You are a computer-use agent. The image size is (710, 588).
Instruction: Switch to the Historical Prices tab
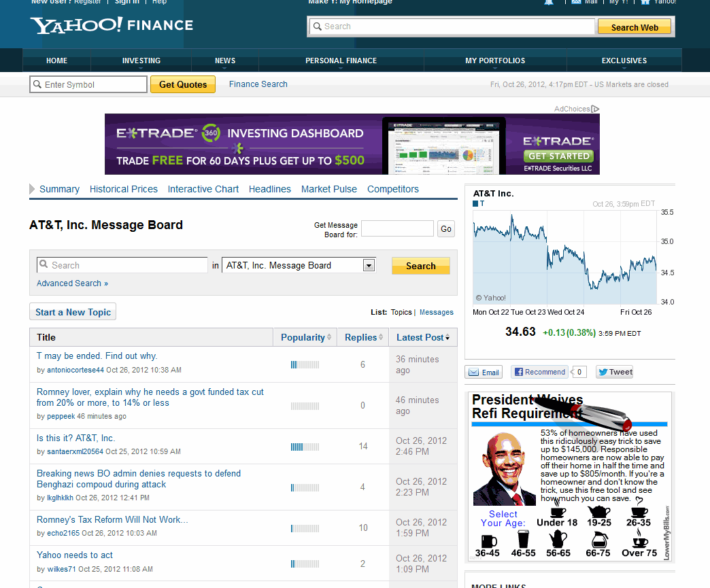(x=123, y=189)
